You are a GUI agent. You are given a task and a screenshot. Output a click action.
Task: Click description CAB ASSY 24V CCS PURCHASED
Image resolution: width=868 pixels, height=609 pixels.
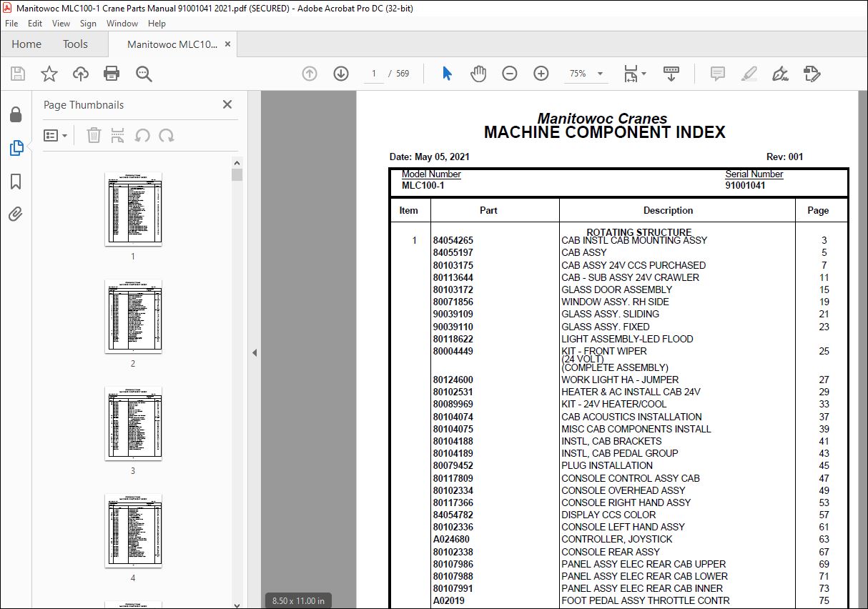[633, 265]
